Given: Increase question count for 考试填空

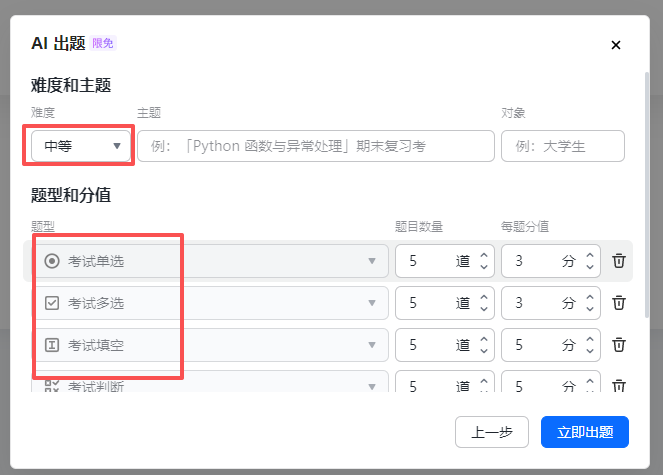Looking at the screenshot, I should click(484, 339).
